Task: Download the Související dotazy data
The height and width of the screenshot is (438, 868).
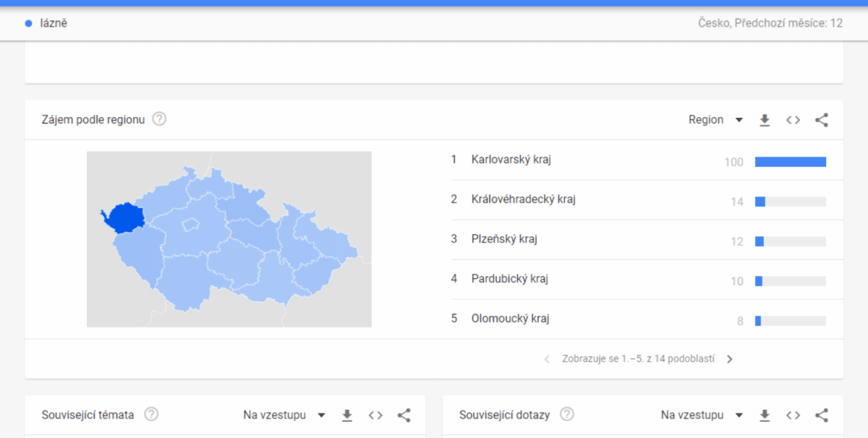Action: click(x=765, y=415)
